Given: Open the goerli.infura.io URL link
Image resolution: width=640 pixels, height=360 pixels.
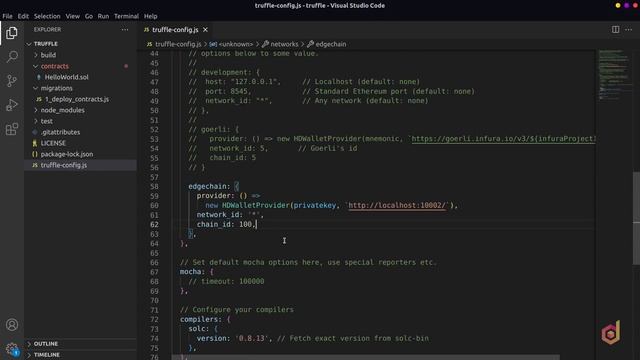Looking at the screenshot, I should [503, 139].
